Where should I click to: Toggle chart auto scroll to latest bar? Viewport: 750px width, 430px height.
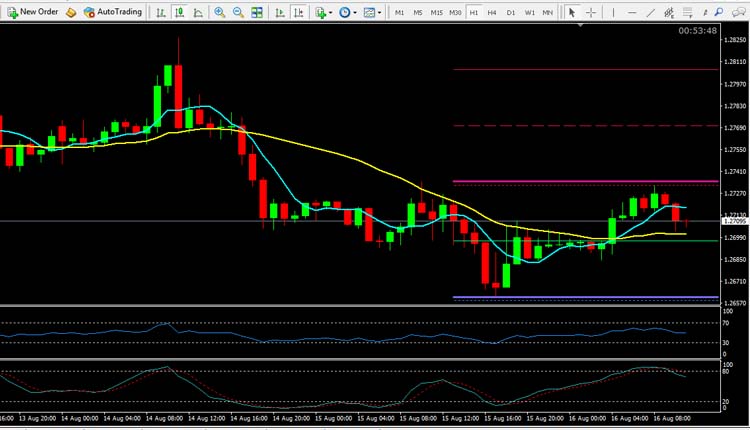pyautogui.click(x=280, y=12)
